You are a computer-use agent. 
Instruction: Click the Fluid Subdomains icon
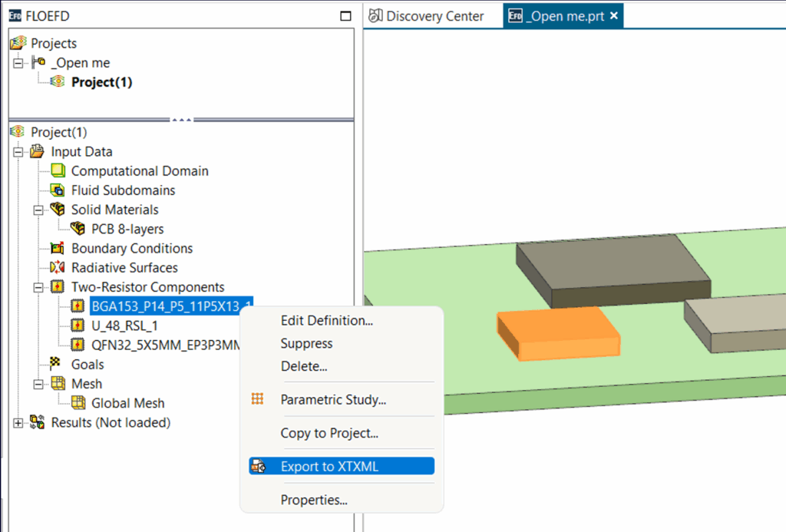pyautogui.click(x=58, y=190)
